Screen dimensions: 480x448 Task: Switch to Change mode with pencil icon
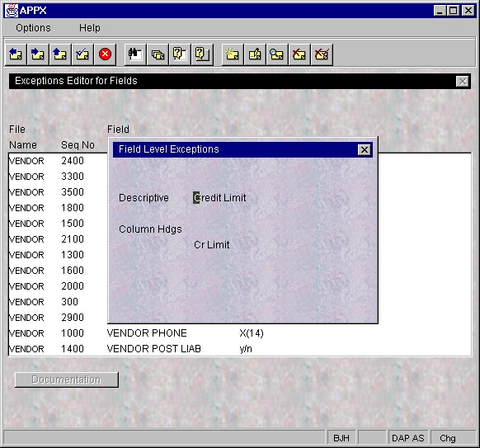point(255,54)
